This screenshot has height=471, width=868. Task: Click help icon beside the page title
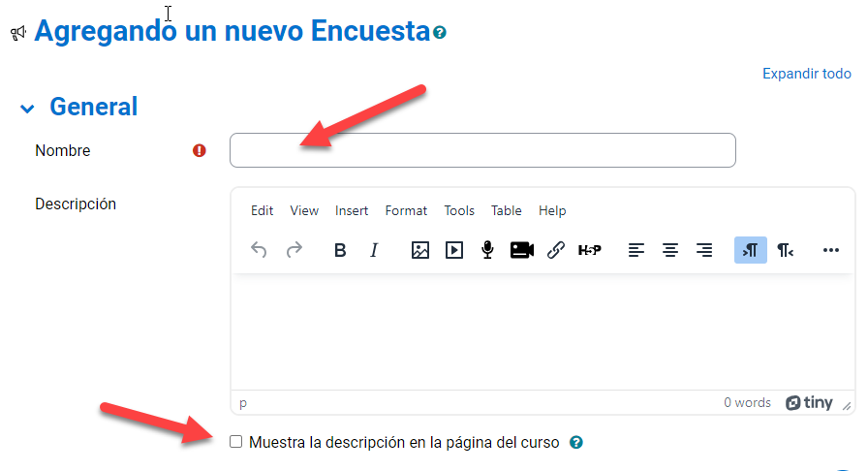[441, 33]
